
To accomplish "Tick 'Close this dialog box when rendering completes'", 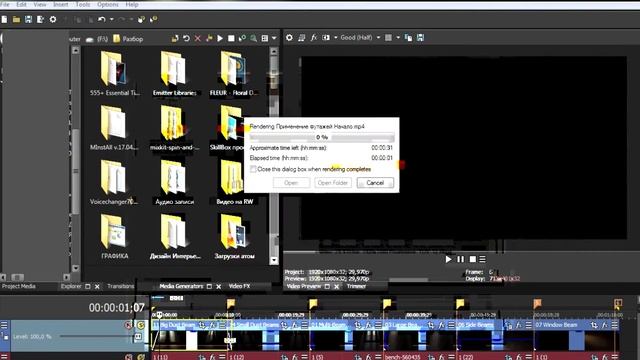I will [x=253, y=169].
